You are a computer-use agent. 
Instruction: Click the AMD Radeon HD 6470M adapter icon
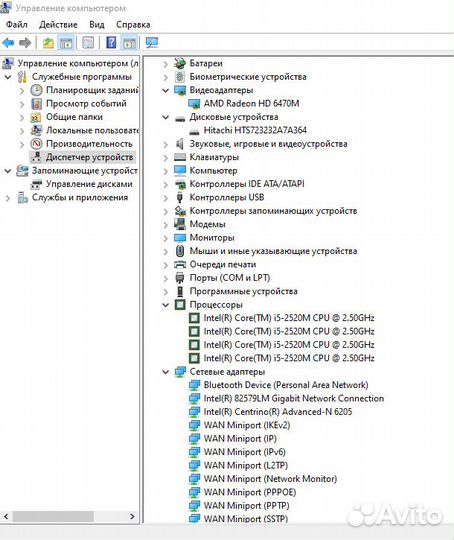[x=194, y=104]
